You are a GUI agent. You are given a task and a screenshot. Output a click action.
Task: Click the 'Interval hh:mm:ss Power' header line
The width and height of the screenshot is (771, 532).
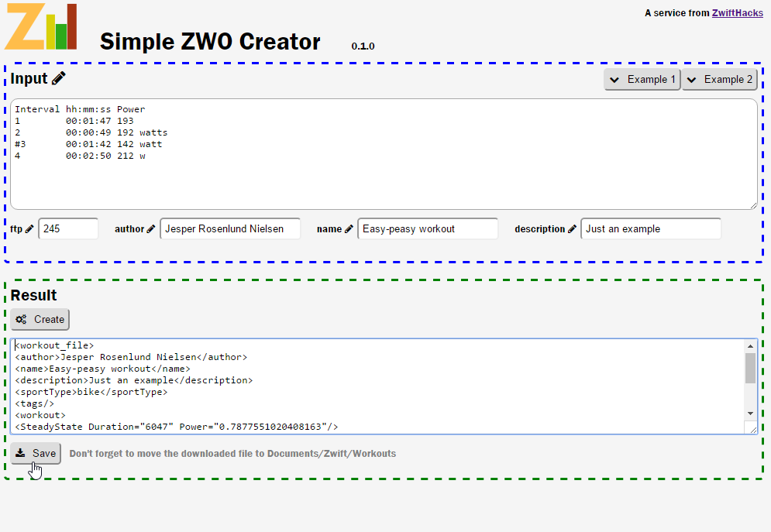coord(80,109)
